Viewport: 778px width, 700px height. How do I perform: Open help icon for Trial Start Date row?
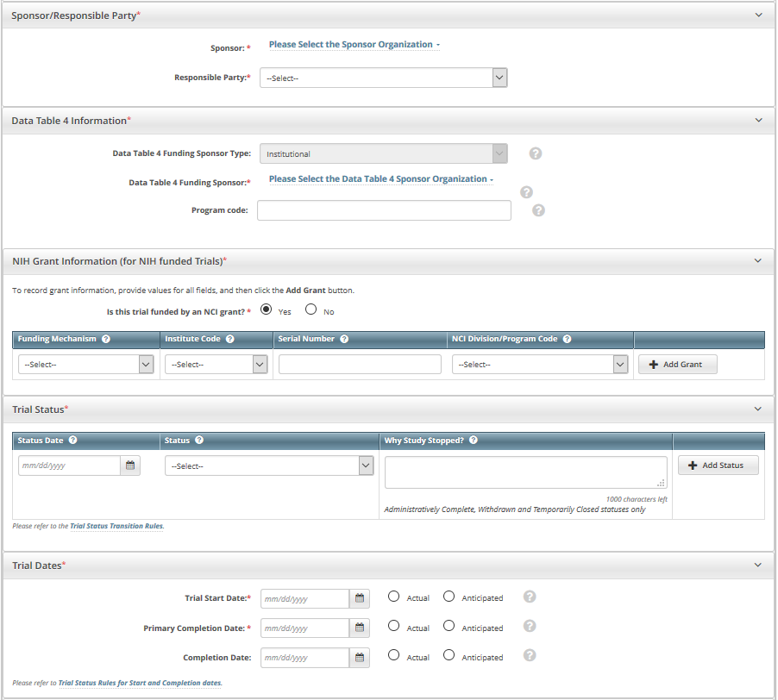[x=530, y=597]
